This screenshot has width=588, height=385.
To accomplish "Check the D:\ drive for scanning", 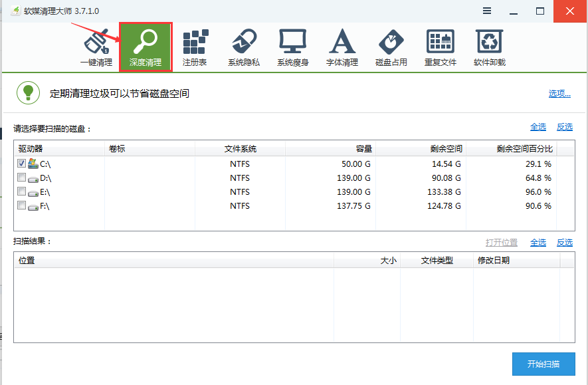I will (x=21, y=177).
